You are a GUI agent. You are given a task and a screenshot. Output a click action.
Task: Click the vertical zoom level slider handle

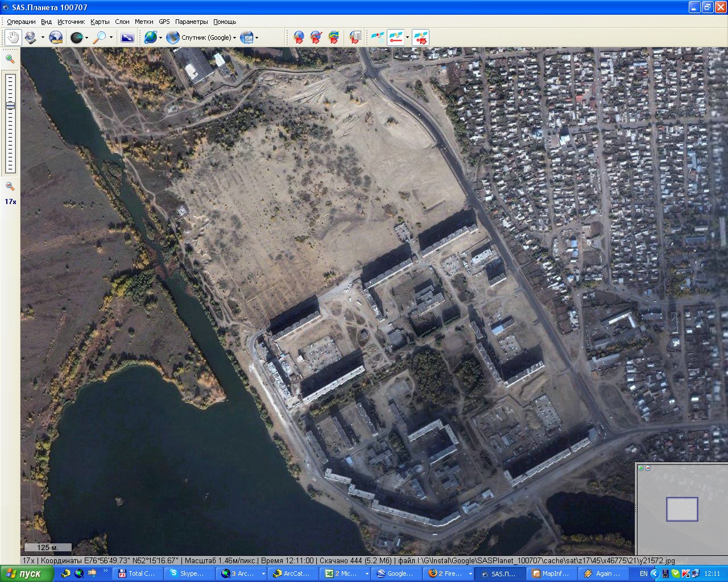pyautogui.click(x=10, y=105)
